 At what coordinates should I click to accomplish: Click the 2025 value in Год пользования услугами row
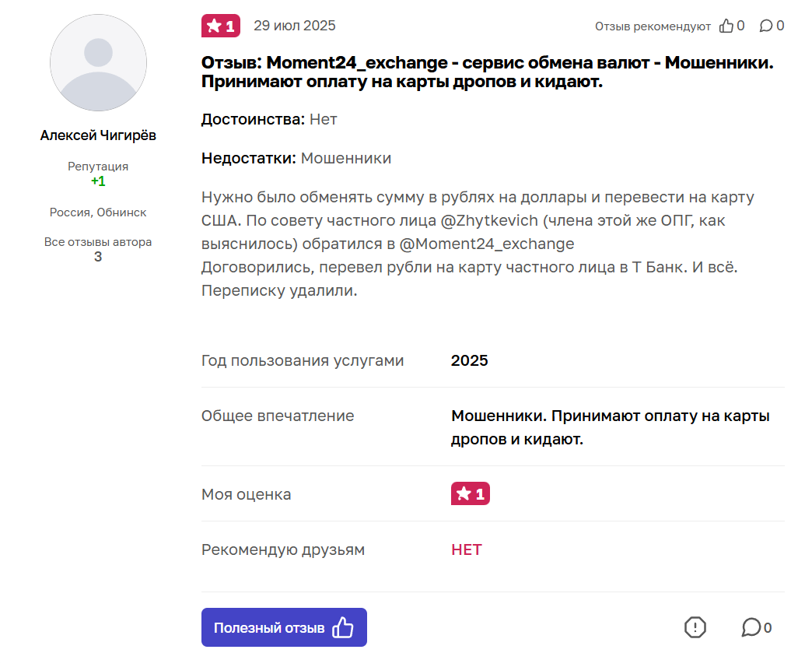tap(469, 360)
